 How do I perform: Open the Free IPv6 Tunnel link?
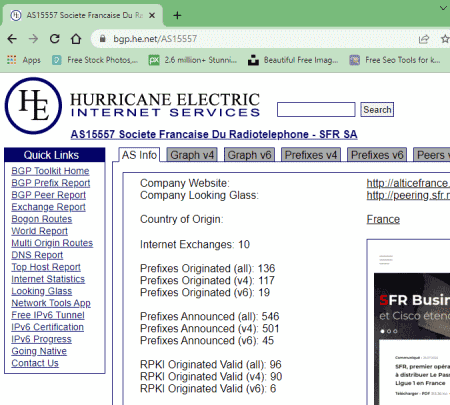[48, 315]
